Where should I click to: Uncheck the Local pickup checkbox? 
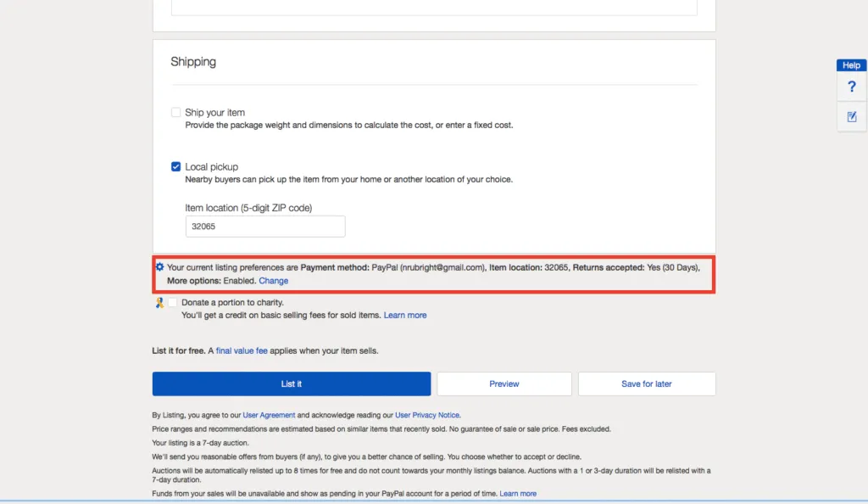tap(175, 166)
